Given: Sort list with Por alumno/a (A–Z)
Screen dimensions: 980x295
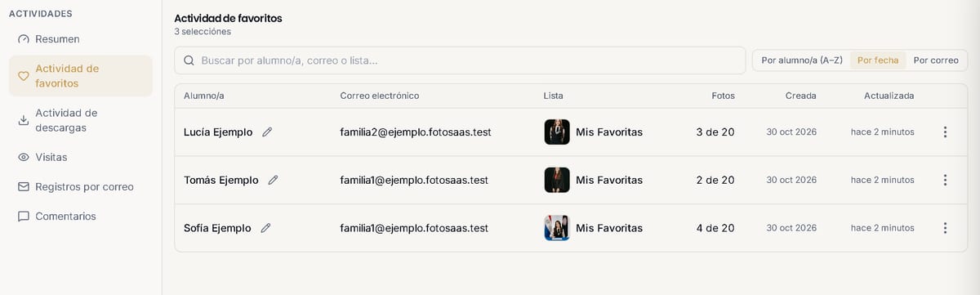Looking at the screenshot, I should click(x=801, y=60).
